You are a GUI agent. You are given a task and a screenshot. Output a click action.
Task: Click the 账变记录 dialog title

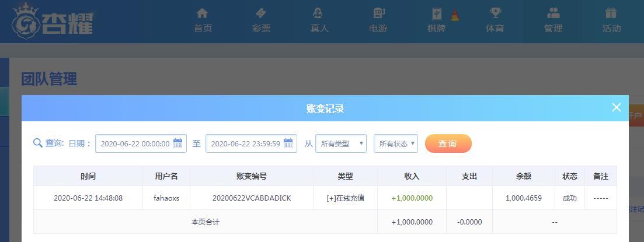[325, 108]
